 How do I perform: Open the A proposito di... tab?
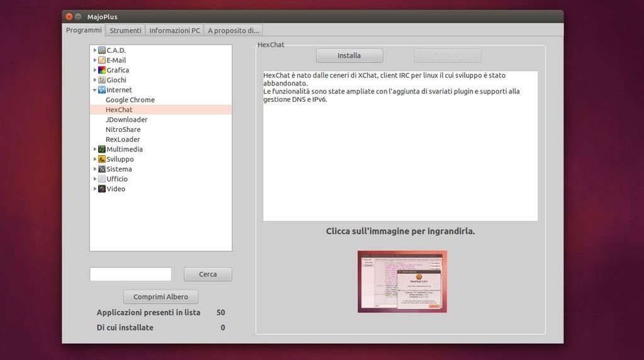point(233,30)
